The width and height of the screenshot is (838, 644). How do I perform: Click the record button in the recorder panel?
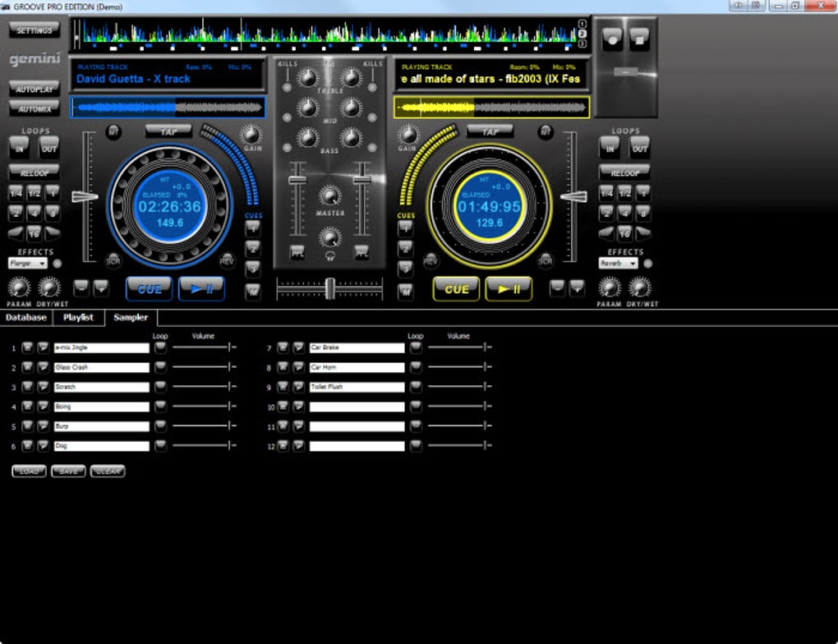[612, 39]
